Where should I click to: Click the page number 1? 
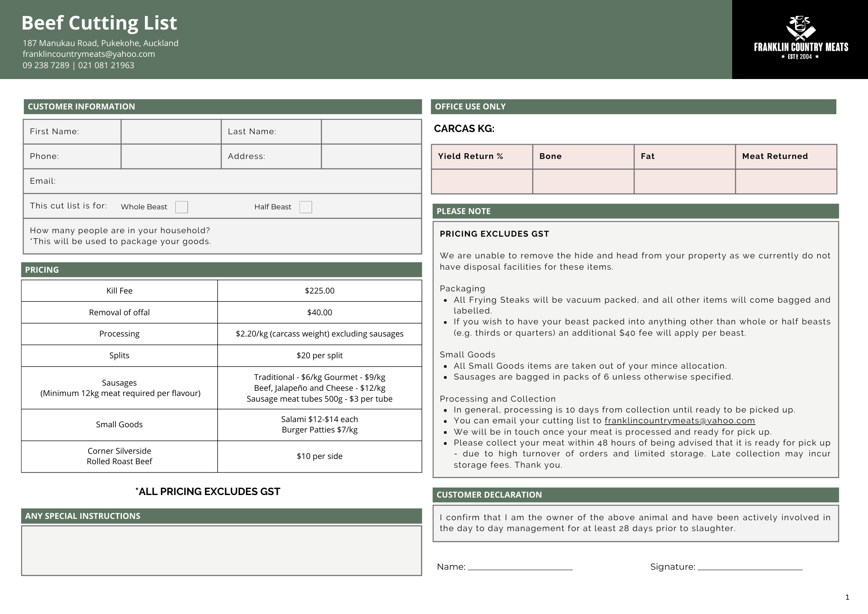(847, 597)
